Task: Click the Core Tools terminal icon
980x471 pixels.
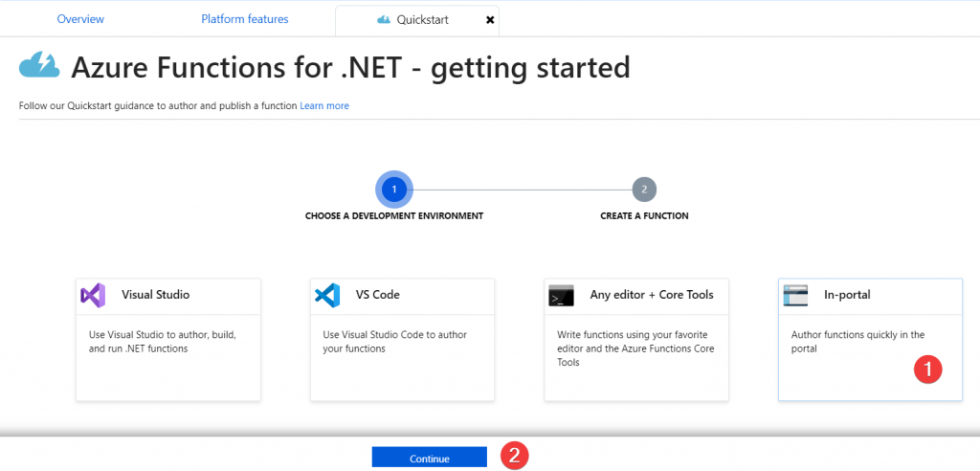Action: [x=561, y=295]
